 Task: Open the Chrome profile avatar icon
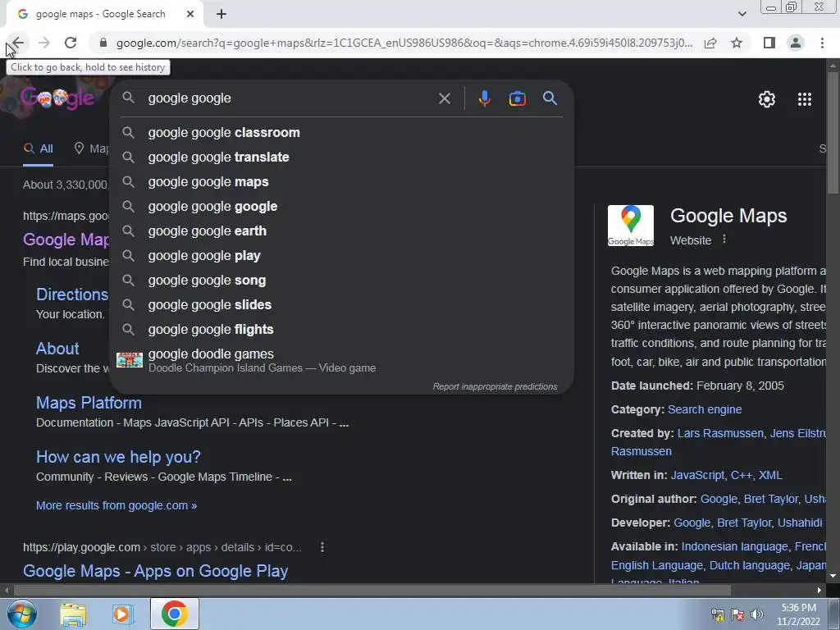(796, 43)
